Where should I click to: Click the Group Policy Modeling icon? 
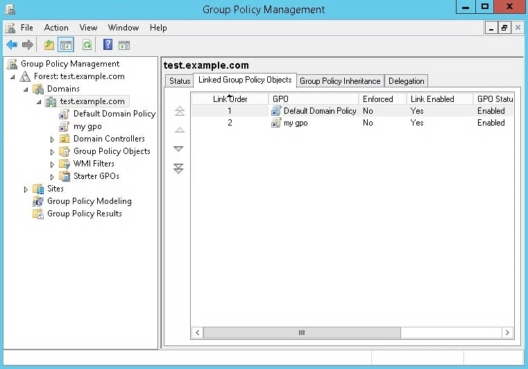38,201
